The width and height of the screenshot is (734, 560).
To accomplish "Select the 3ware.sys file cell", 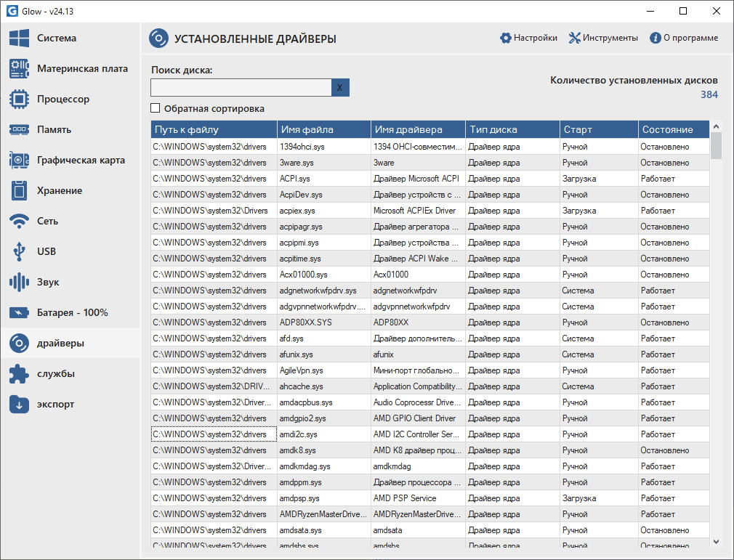I will pos(324,163).
